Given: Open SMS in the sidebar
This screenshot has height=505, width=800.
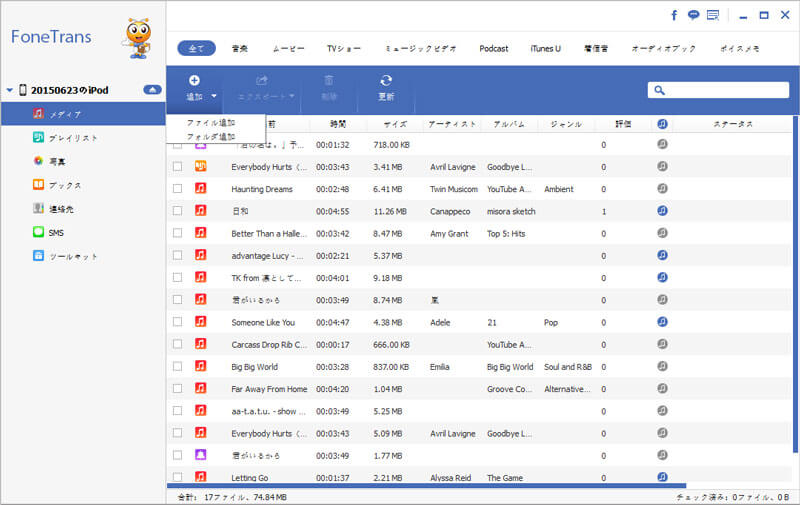Looking at the screenshot, I should [56, 233].
